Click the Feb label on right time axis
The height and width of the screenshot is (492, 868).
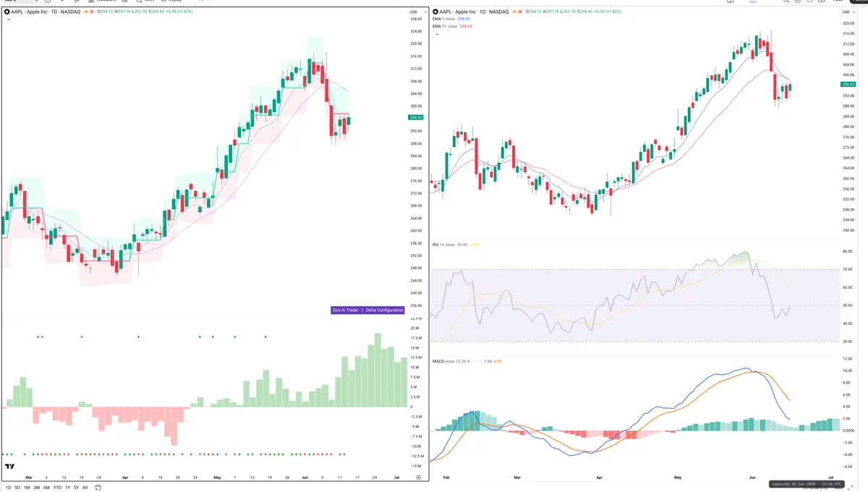(446, 478)
